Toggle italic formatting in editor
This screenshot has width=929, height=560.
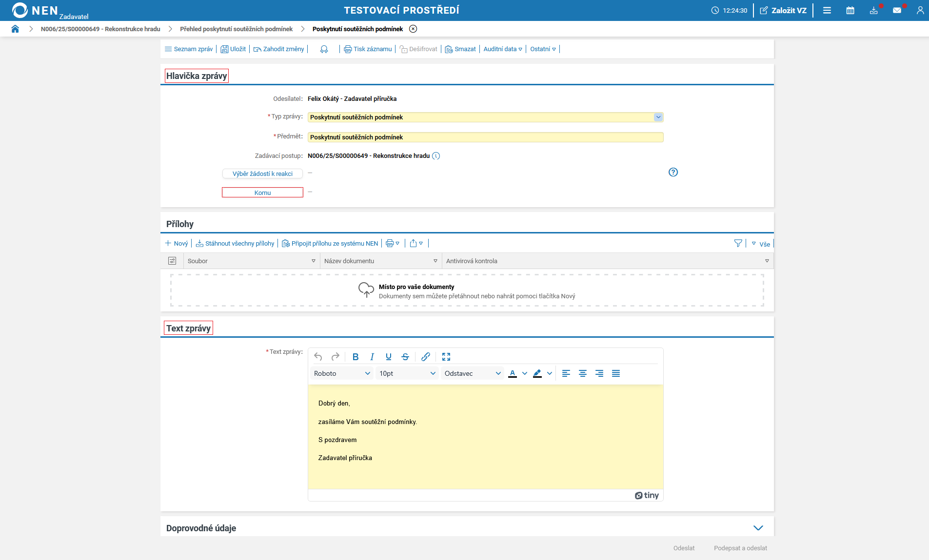(x=372, y=357)
